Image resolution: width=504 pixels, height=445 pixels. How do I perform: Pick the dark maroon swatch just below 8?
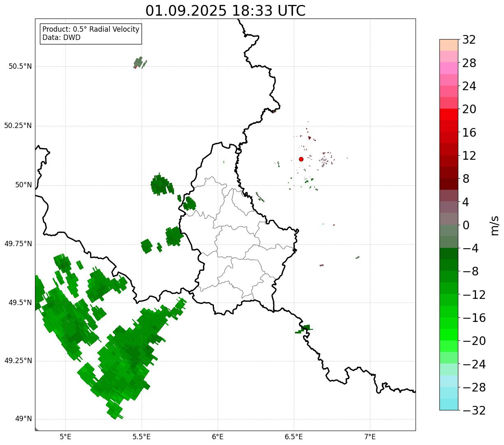tap(449, 184)
